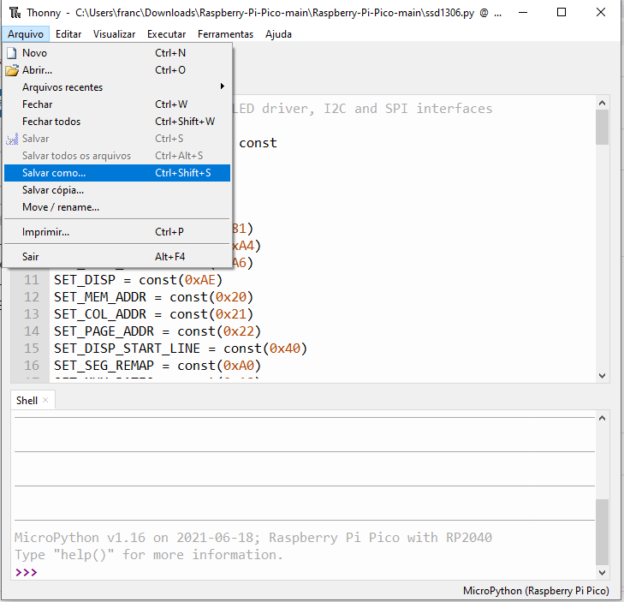Select Fechar todos menu entry
Screen dimensions: 624x602
pos(117,121)
